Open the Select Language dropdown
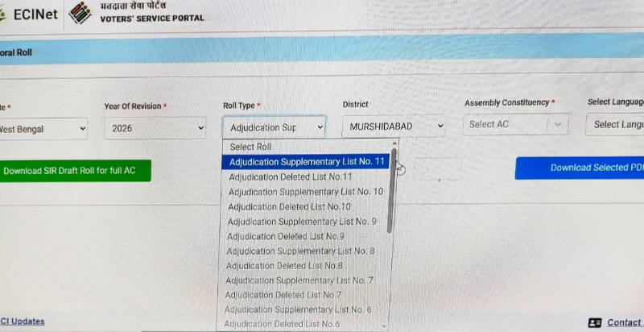This screenshot has height=332, width=644. tap(616, 124)
